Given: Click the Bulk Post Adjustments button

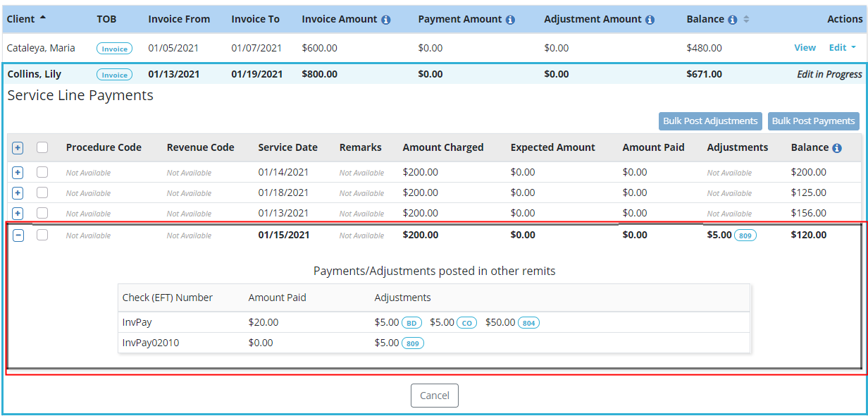Looking at the screenshot, I should tap(710, 121).
